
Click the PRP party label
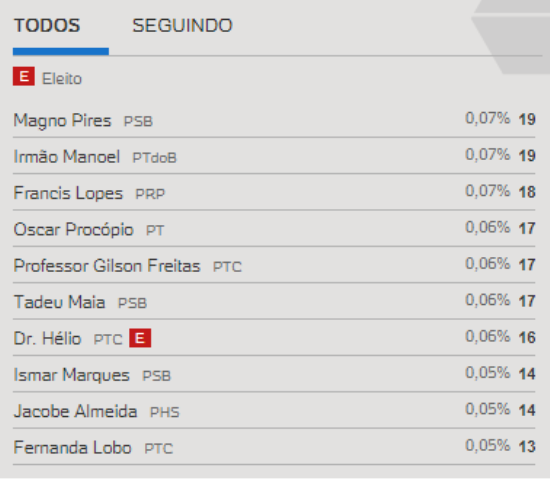pos(150,194)
